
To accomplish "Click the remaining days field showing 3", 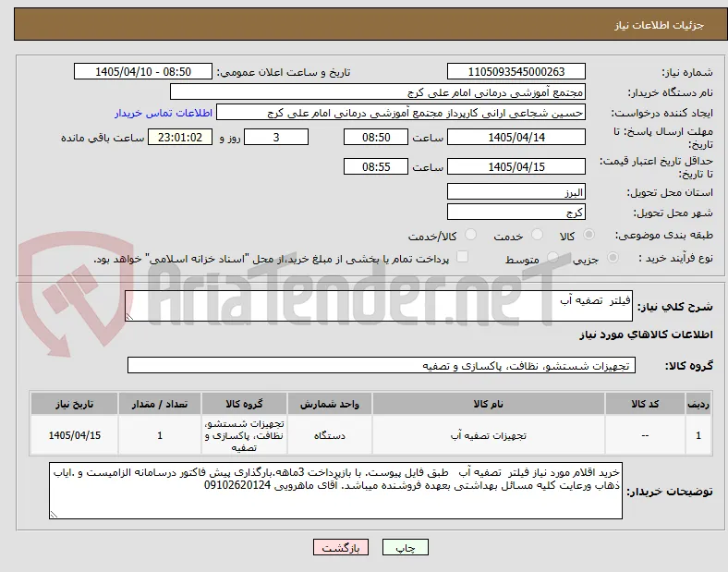I will coord(276,137).
